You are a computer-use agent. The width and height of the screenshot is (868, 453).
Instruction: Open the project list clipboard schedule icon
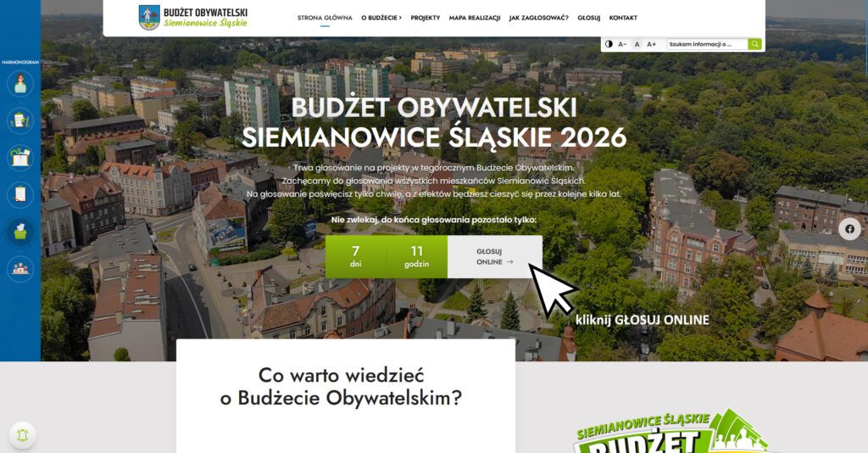coord(20,195)
